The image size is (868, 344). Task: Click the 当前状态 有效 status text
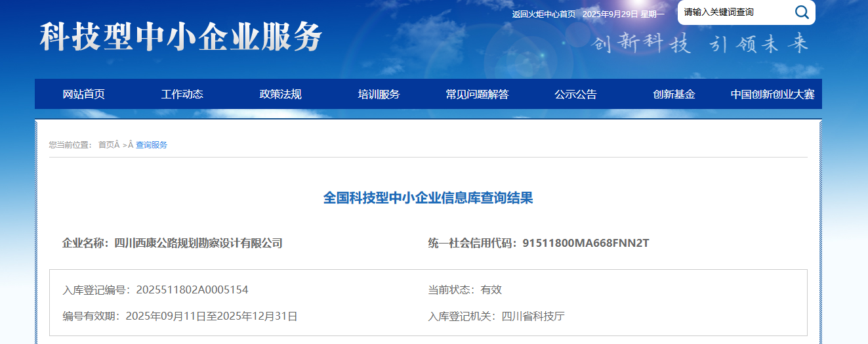tap(491, 290)
